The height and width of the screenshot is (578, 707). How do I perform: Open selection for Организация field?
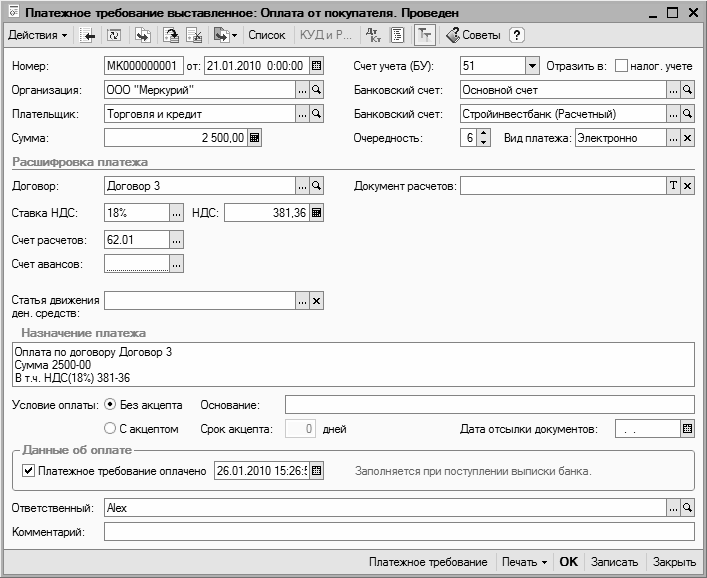tap(302, 90)
